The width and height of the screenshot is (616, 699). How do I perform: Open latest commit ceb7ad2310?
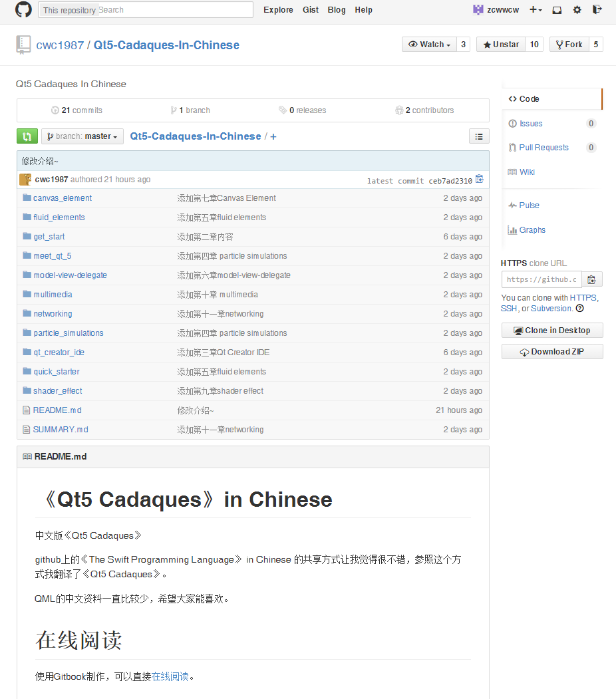pos(450,181)
